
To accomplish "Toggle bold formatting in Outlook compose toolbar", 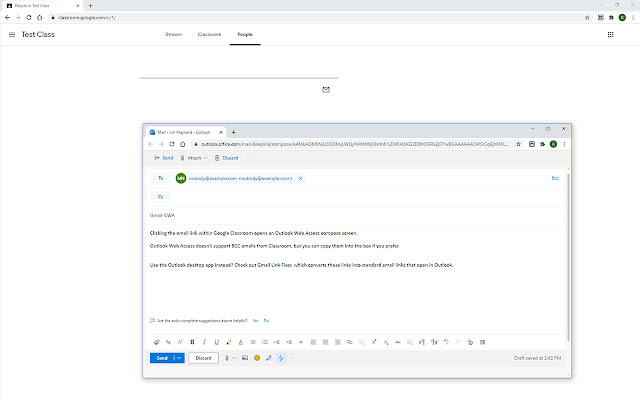I will [192, 342].
